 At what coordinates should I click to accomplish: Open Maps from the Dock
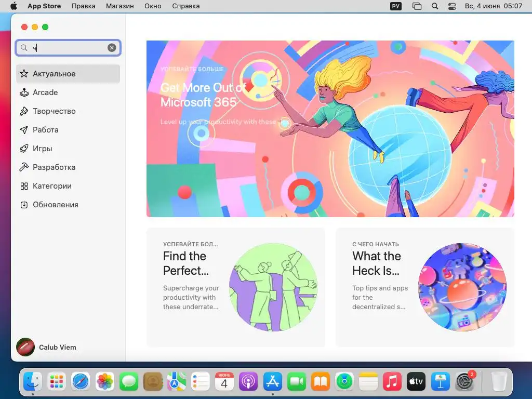(x=177, y=382)
